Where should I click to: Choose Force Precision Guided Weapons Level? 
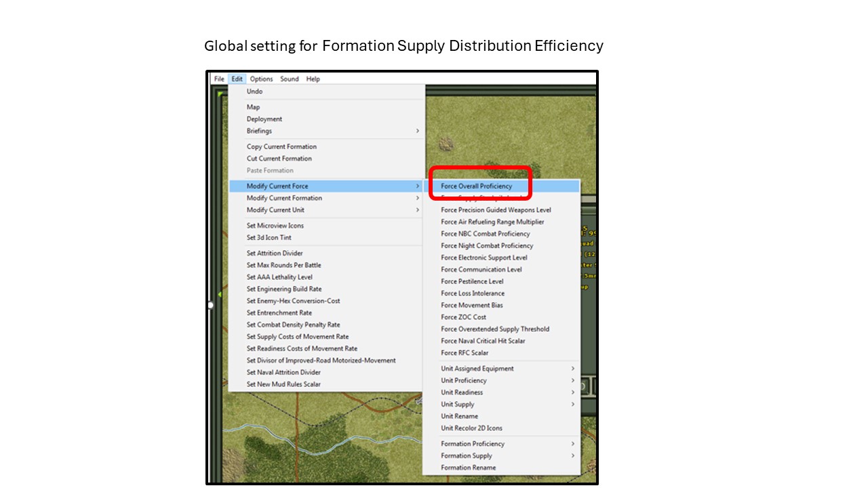click(x=502, y=210)
